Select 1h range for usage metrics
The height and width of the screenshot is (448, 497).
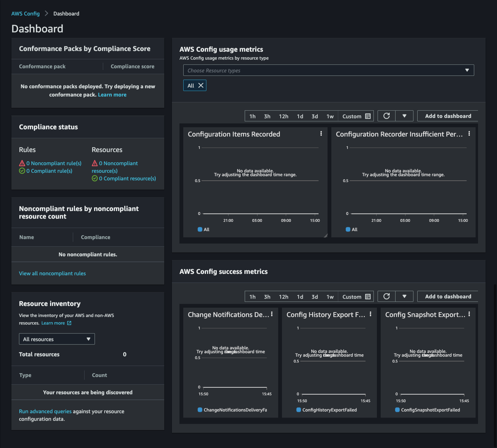tap(253, 116)
